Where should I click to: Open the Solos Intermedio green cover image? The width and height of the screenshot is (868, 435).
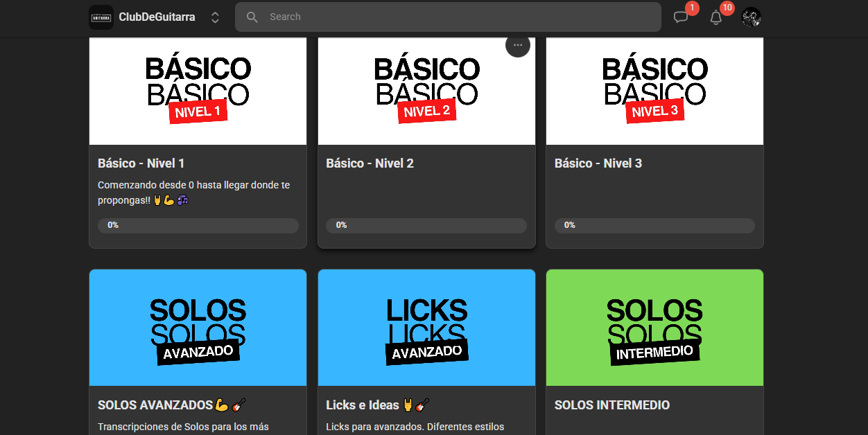coord(654,328)
